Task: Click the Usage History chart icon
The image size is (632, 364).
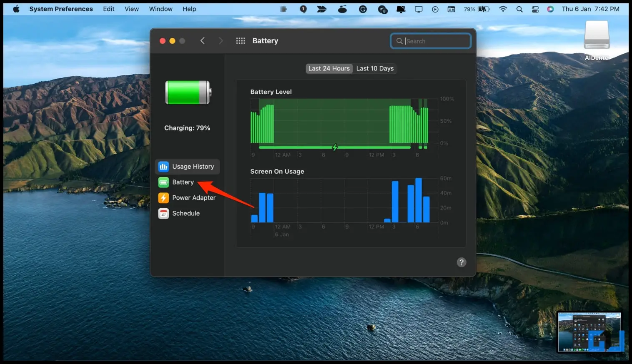Action: pyautogui.click(x=163, y=167)
